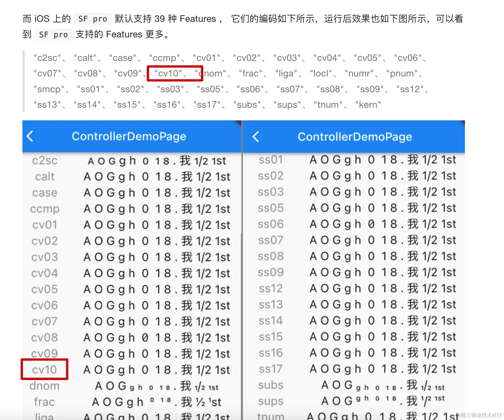Click "cv10" in the quoted feature list

pyautogui.click(x=168, y=74)
